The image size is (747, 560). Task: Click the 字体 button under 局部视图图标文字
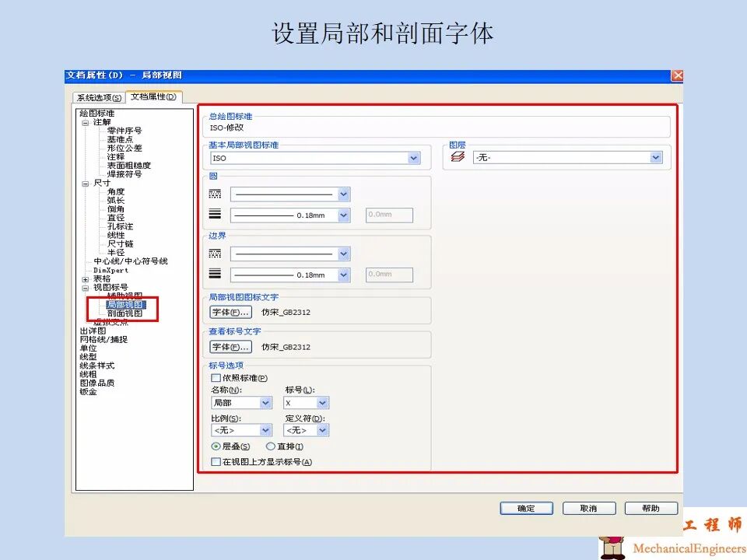click(x=230, y=310)
